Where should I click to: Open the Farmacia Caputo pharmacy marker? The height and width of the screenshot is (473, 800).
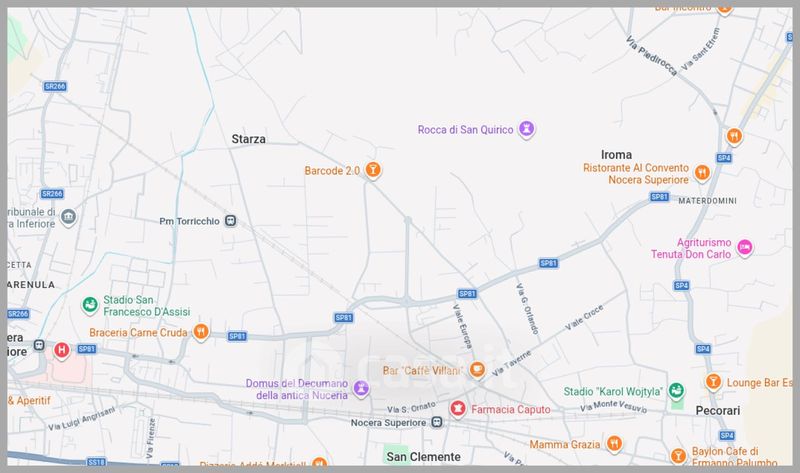[457, 408]
